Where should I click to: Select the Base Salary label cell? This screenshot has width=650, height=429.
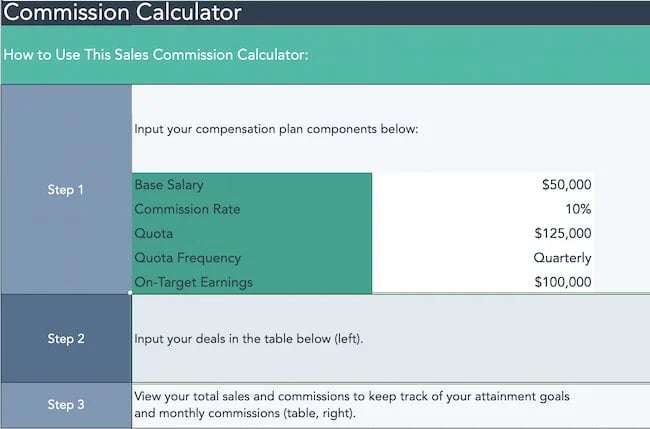click(x=251, y=185)
